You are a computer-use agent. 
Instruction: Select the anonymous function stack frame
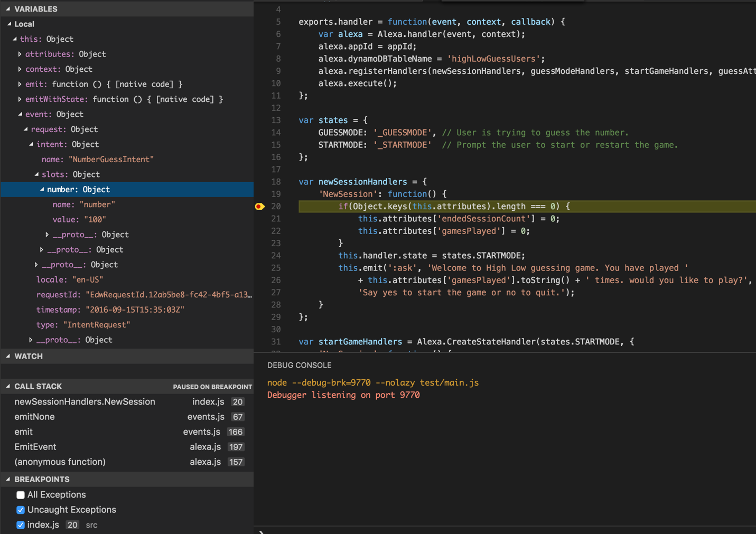tap(60, 462)
